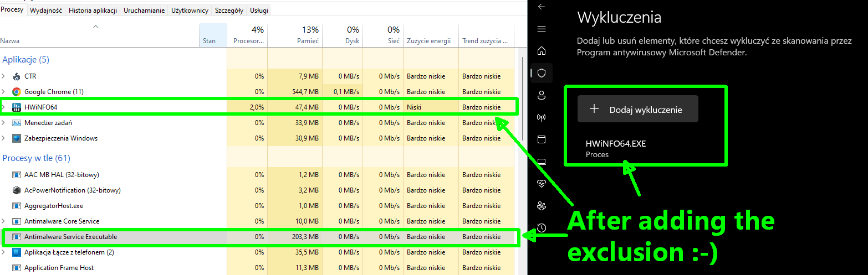This screenshot has width=868, height=275.
Task: Switch to the Wydajność tab
Action: pyautogui.click(x=46, y=11)
